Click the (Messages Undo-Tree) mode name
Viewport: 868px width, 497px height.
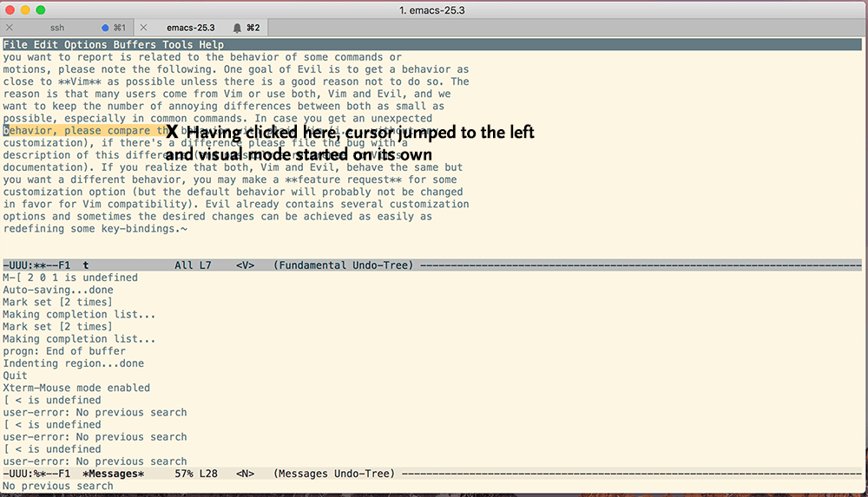[334, 474]
